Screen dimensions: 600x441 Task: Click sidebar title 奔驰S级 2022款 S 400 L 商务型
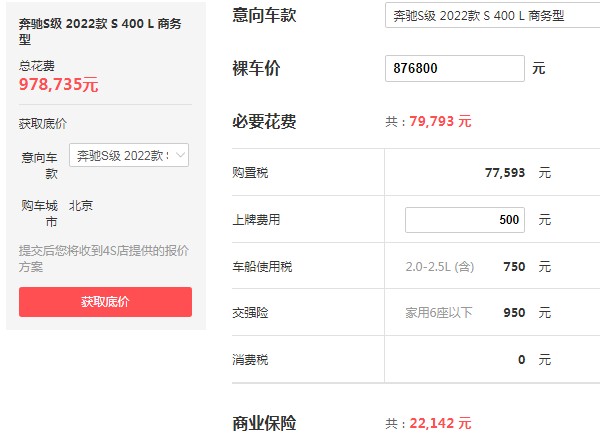tap(100, 31)
